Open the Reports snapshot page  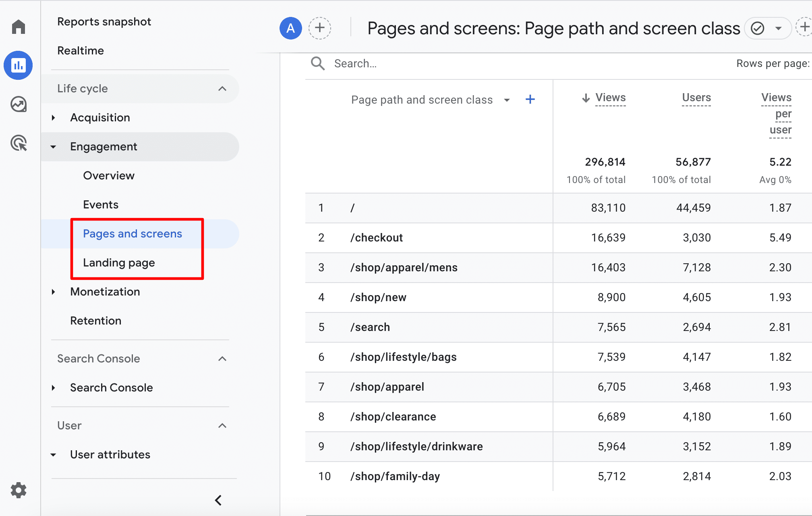coord(104,21)
